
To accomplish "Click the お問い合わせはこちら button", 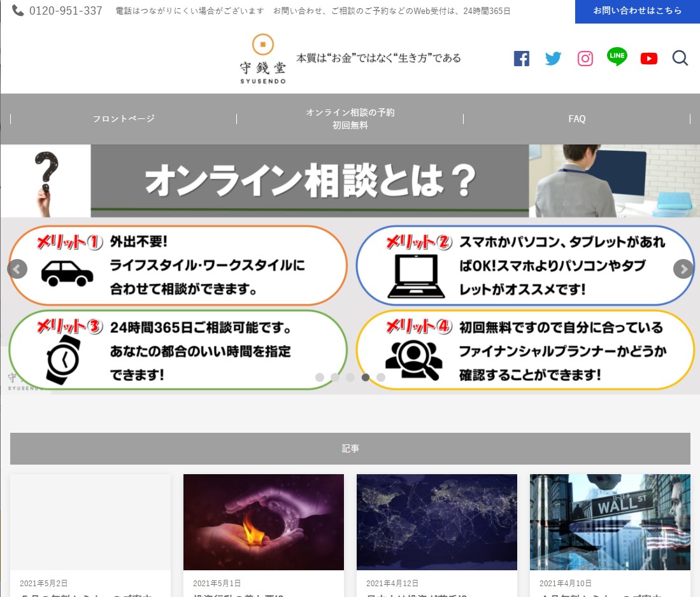I will click(637, 11).
